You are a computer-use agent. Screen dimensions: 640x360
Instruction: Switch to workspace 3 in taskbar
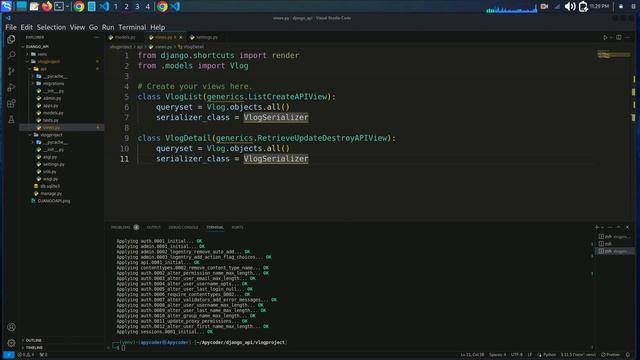[x=137, y=7]
